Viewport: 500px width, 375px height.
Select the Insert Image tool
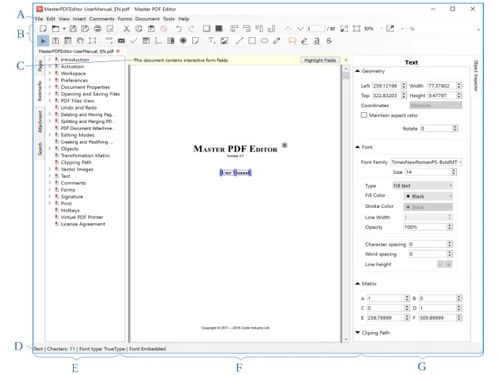pos(224,41)
